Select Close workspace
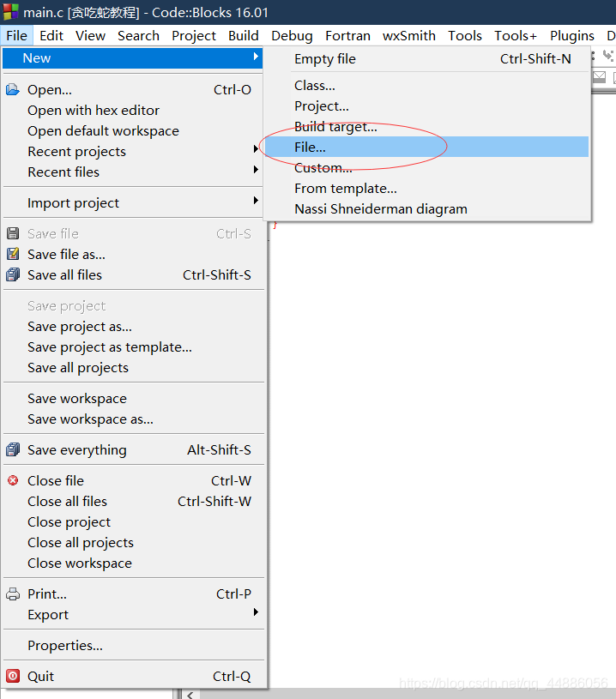616x699 pixels. (x=132, y=563)
